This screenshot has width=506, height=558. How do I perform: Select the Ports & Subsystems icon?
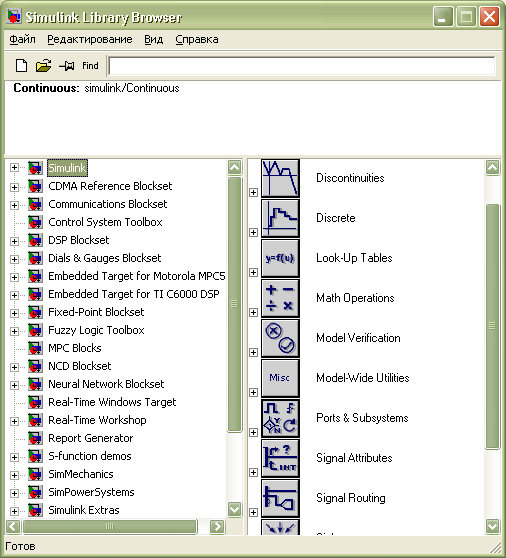click(x=280, y=418)
